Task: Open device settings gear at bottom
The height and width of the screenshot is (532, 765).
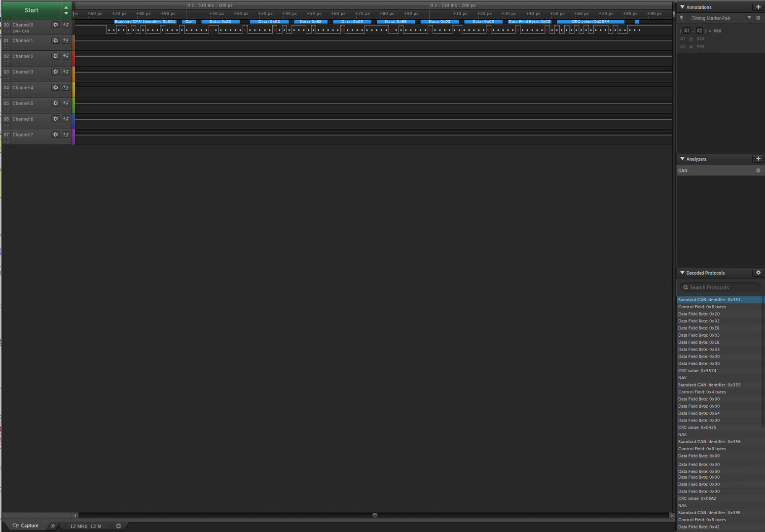Action: point(118,526)
